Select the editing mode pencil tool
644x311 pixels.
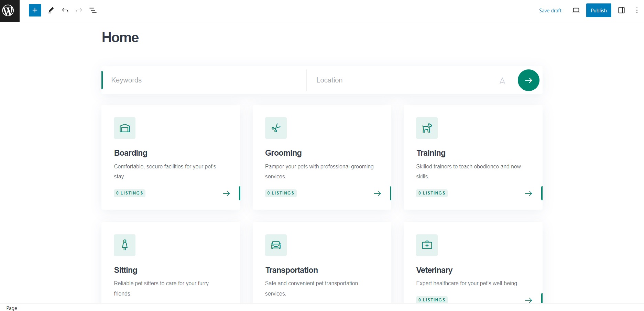pyautogui.click(x=51, y=10)
